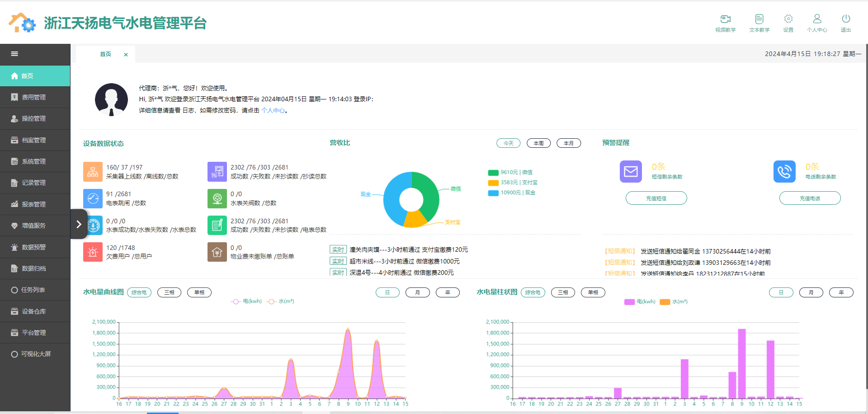Open the personal center icon

click(x=817, y=19)
